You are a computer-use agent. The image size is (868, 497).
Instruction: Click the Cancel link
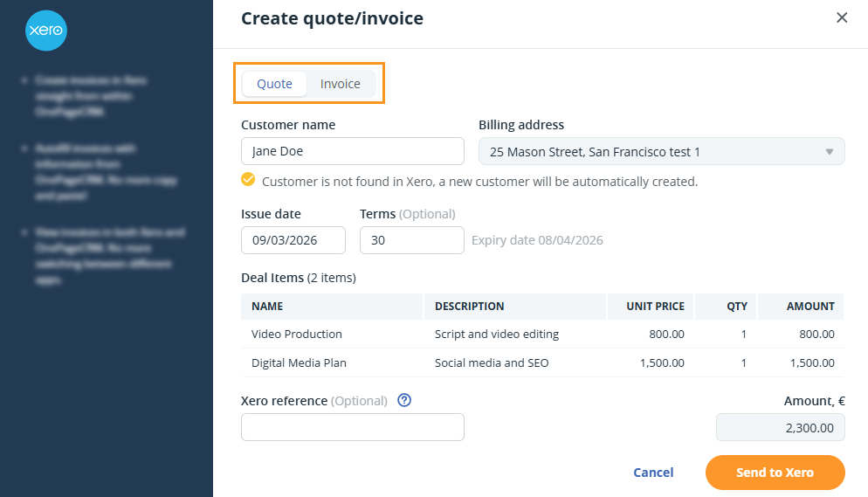click(653, 473)
